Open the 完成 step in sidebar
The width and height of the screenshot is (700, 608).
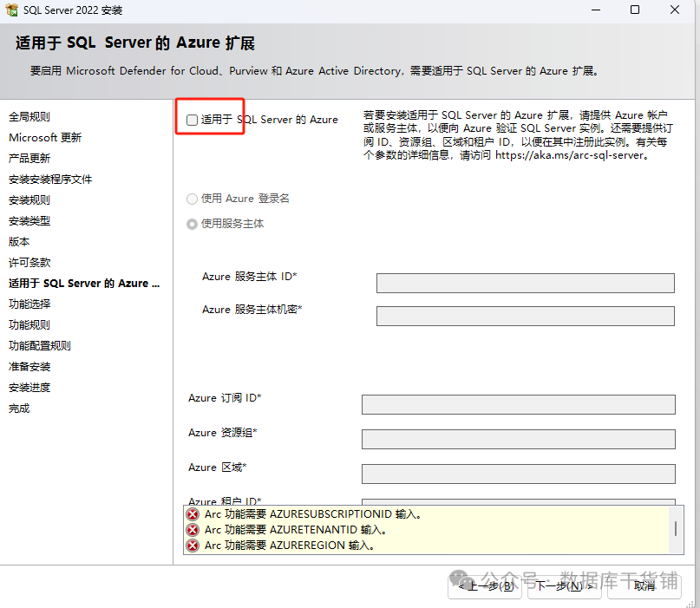point(19,409)
